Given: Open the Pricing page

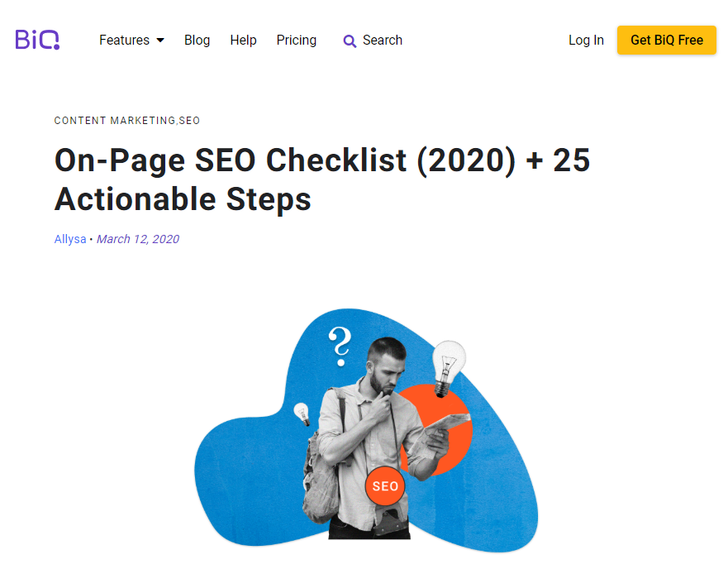Looking at the screenshot, I should pos(296,40).
